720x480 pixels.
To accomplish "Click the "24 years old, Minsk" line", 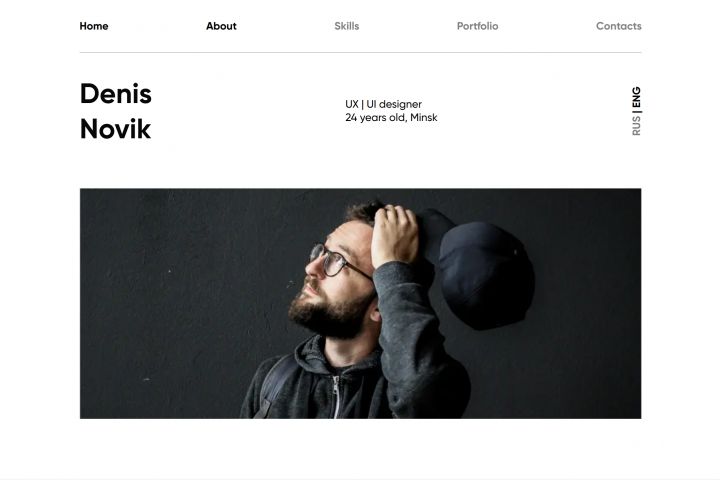I will (391, 118).
